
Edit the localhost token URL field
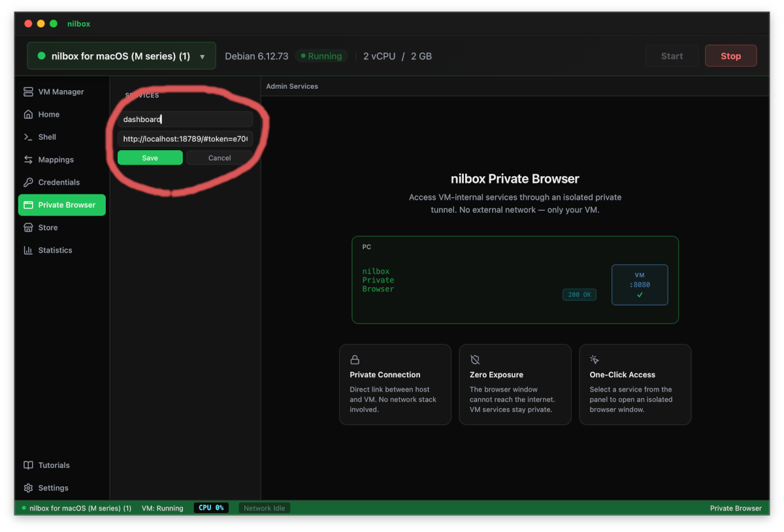pos(185,138)
